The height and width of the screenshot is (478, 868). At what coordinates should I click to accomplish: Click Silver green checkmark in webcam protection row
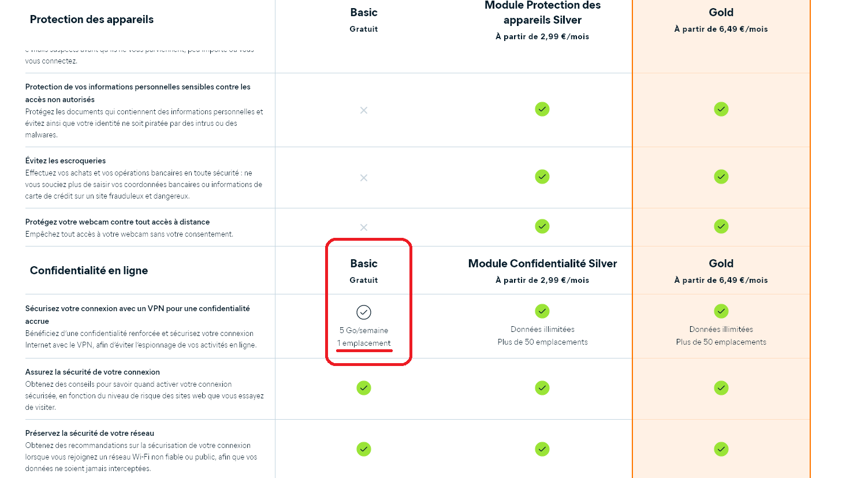542,226
